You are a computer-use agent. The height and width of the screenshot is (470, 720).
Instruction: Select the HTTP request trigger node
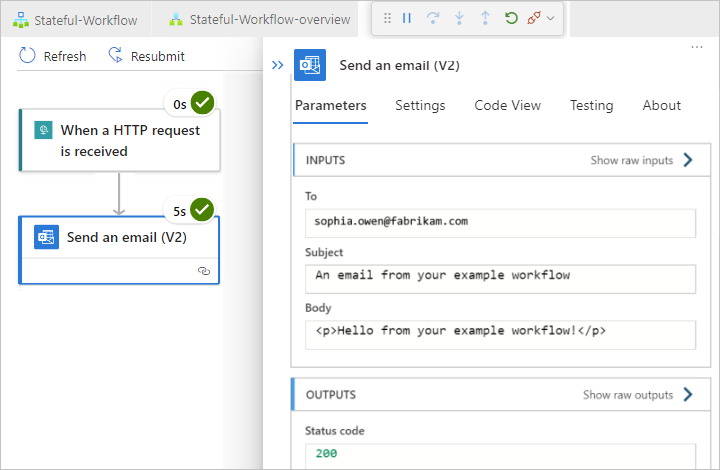click(119, 141)
